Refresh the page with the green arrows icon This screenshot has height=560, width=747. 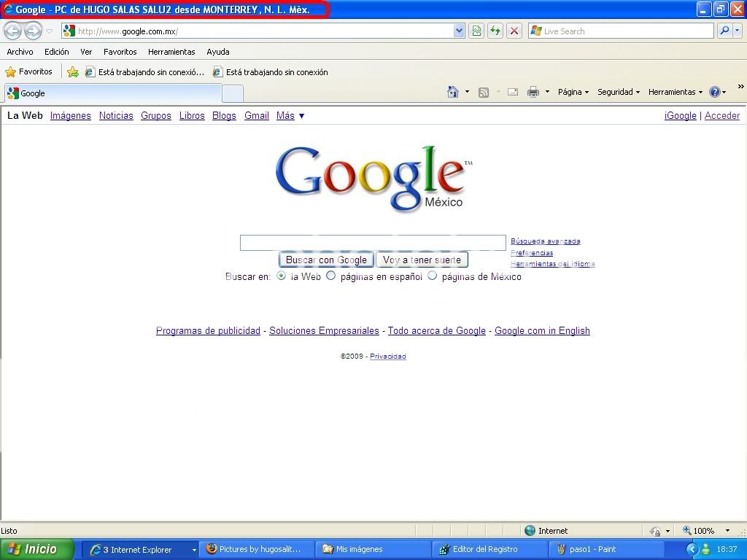click(495, 31)
